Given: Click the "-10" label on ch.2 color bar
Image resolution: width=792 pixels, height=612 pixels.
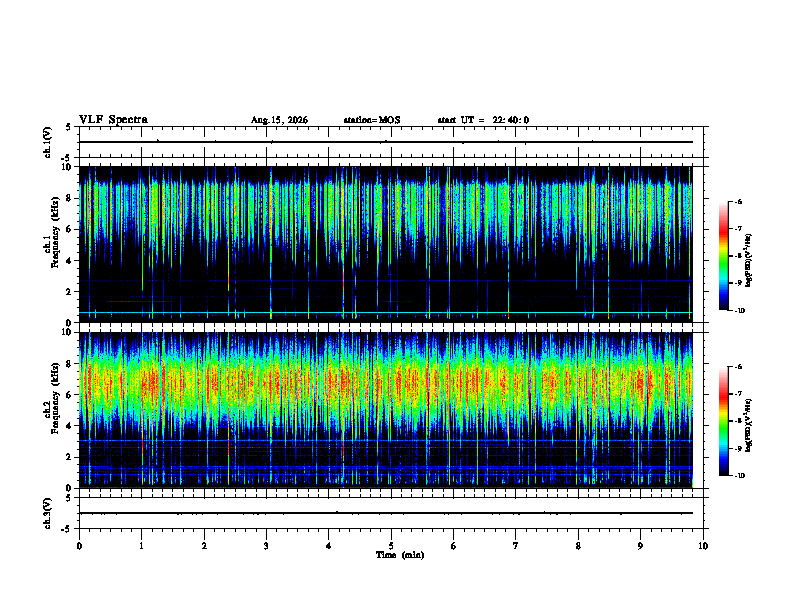Looking at the screenshot, I should pyautogui.click(x=740, y=476).
